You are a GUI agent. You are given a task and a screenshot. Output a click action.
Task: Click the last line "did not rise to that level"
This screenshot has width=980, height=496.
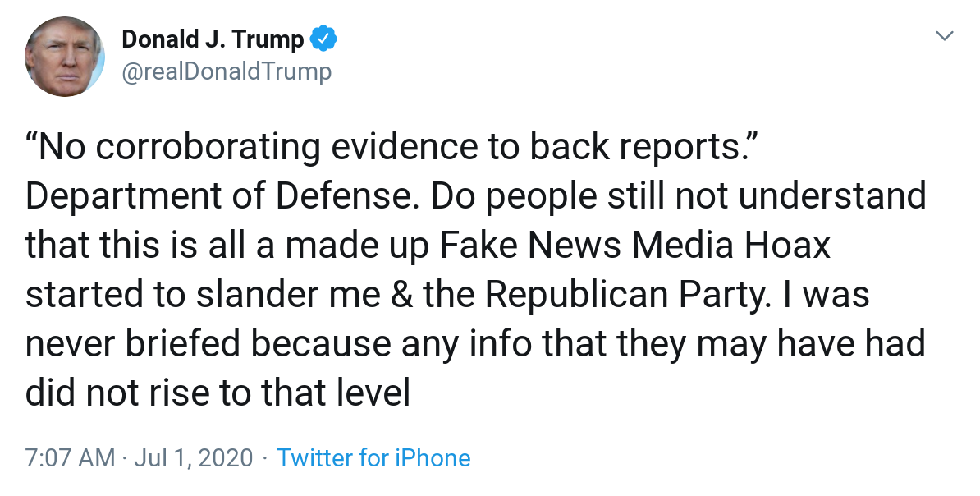pyautogui.click(x=218, y=393)
